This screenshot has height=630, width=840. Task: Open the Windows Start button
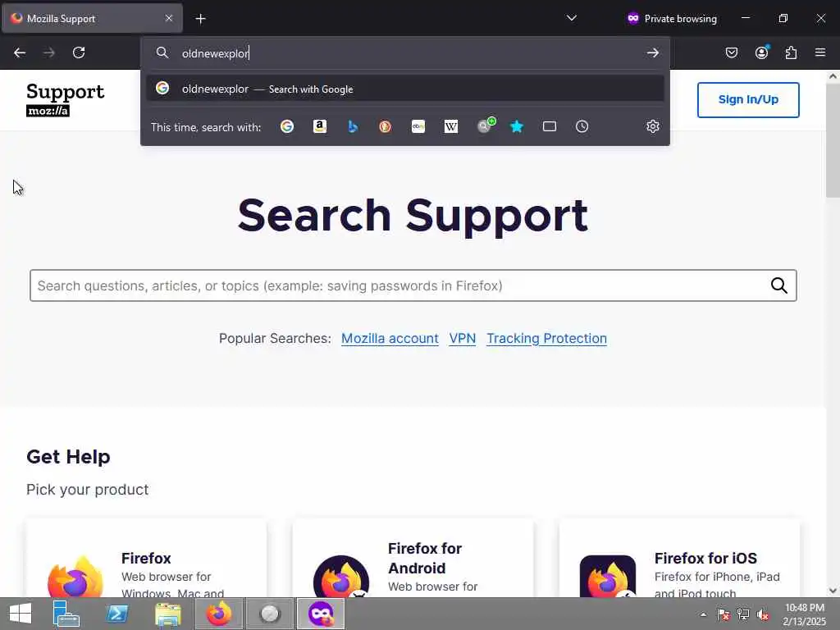coord(21,614)
